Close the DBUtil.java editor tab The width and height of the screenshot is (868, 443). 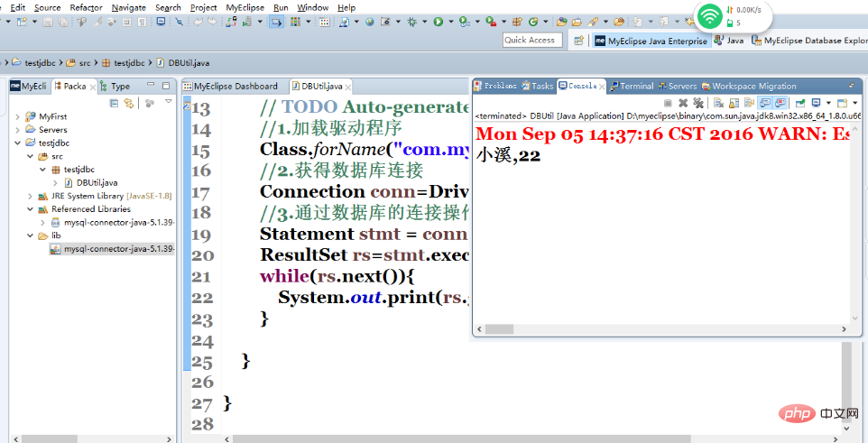tap(347, 88)
